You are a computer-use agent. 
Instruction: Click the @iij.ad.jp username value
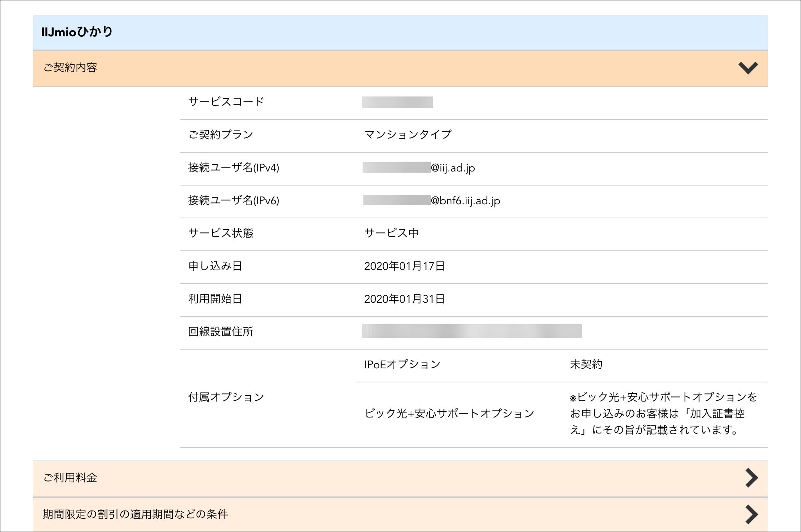pos(419,168)
